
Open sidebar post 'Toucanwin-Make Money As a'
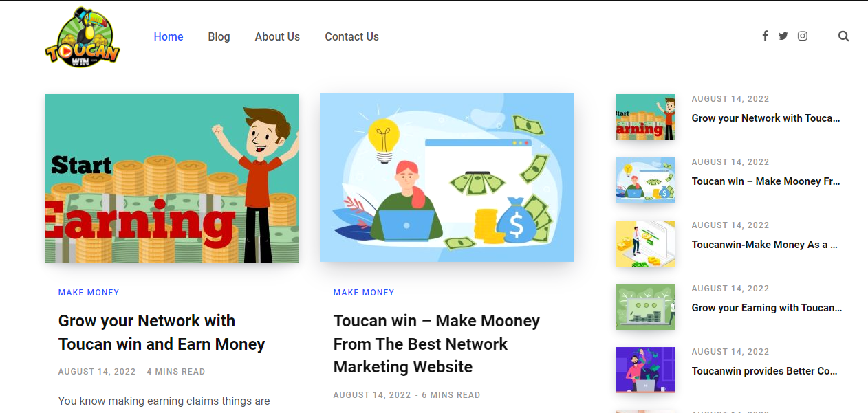pos(765,244)
